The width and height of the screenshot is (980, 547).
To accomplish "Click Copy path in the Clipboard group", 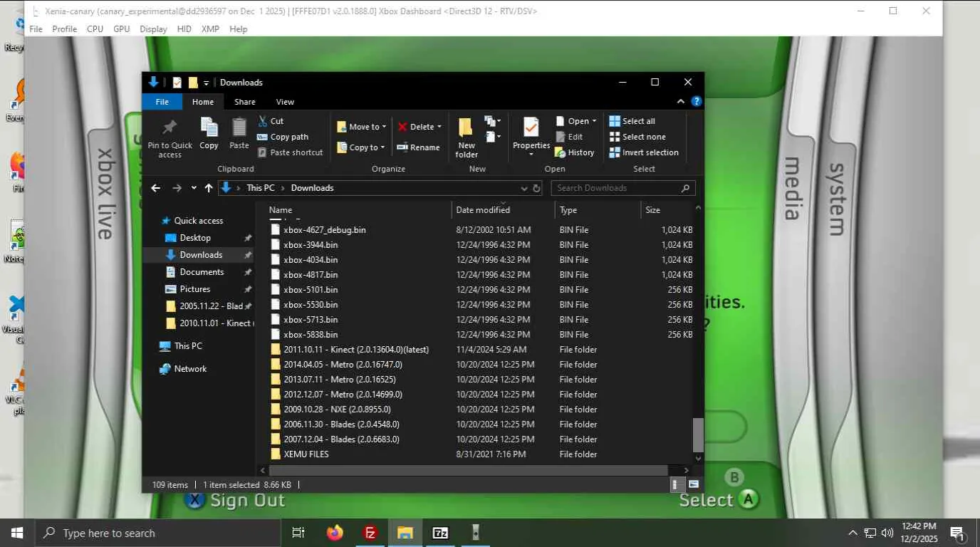I will [283, 137].
